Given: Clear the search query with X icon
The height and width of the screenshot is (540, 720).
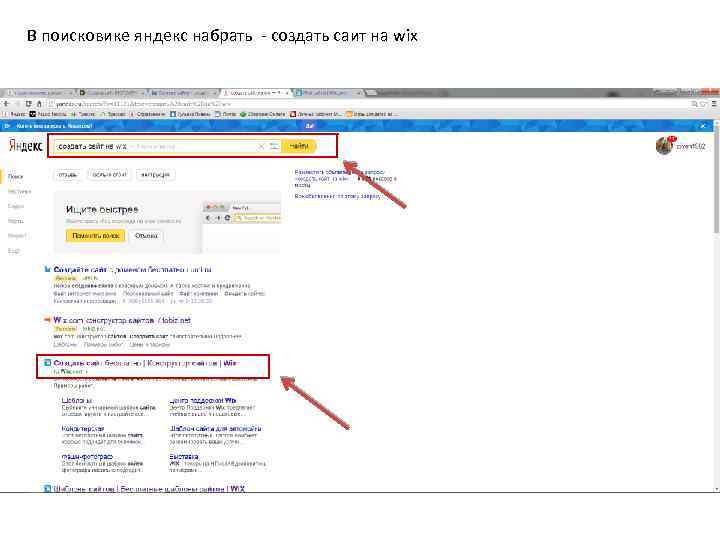Looking at the screenshot, I should pyautogui.click(x=261, y=146).
